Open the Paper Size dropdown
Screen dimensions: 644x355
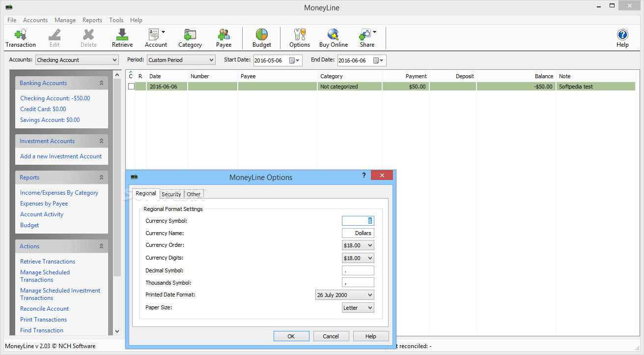[358, 308]
